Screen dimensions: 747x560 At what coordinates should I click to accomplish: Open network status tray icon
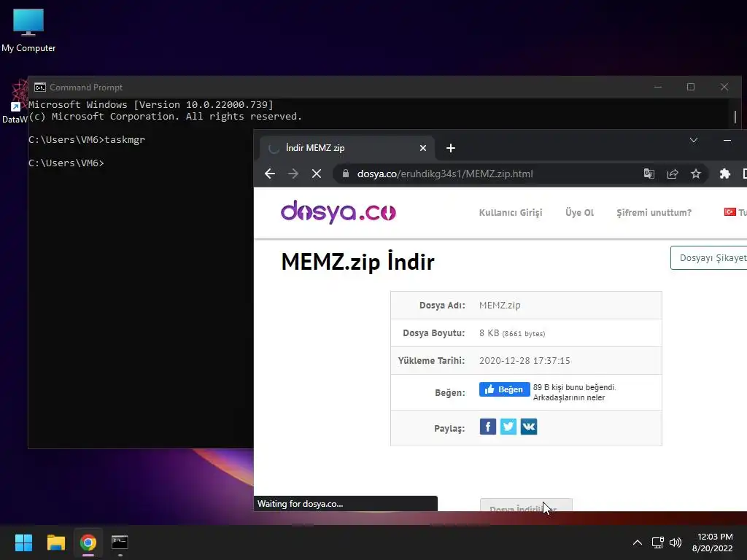click(657, 542)
